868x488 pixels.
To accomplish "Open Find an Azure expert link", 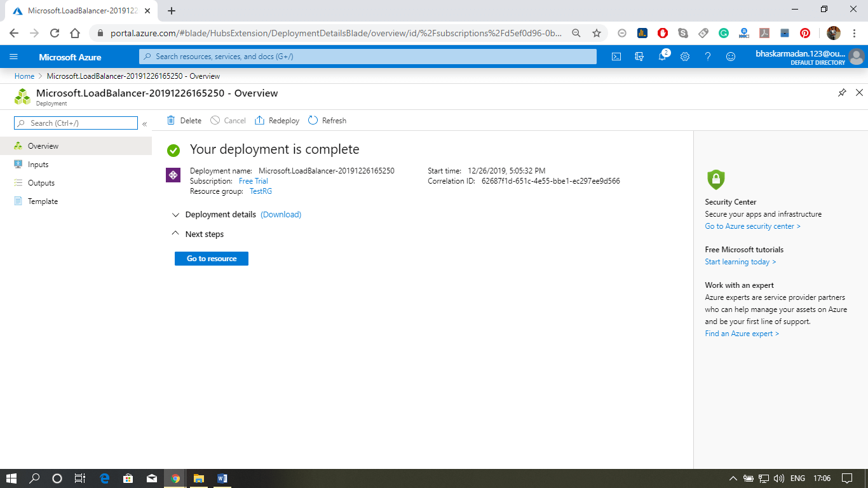I will (x=742, y=334).
